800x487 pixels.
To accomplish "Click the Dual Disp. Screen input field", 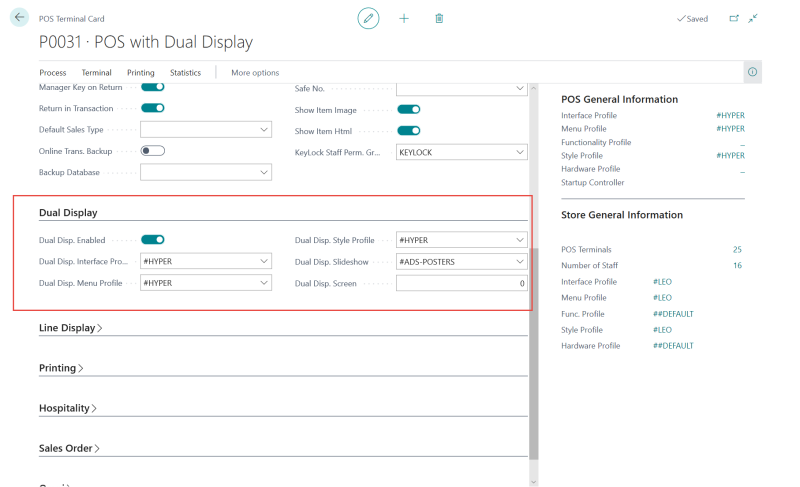I will [x=461, y=284].
